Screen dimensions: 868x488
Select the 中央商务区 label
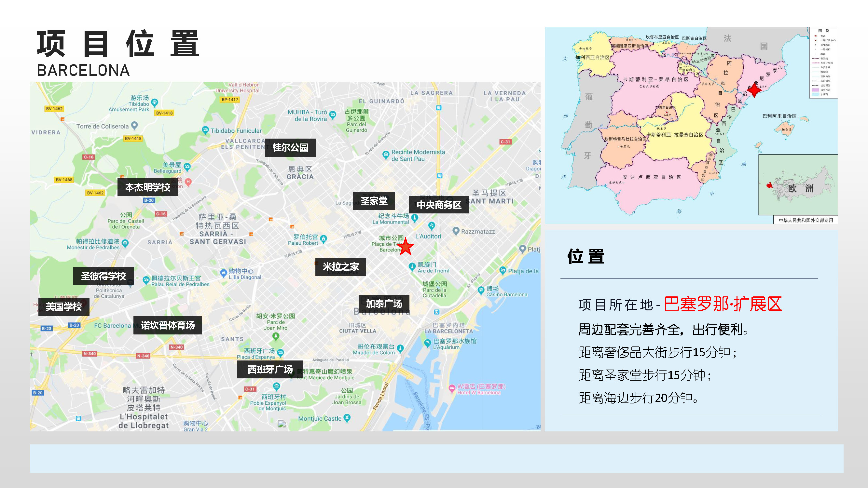(439, 205)
